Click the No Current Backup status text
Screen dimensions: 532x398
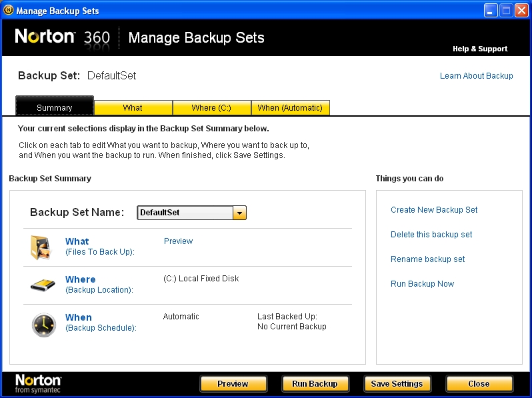click(292, 327)
